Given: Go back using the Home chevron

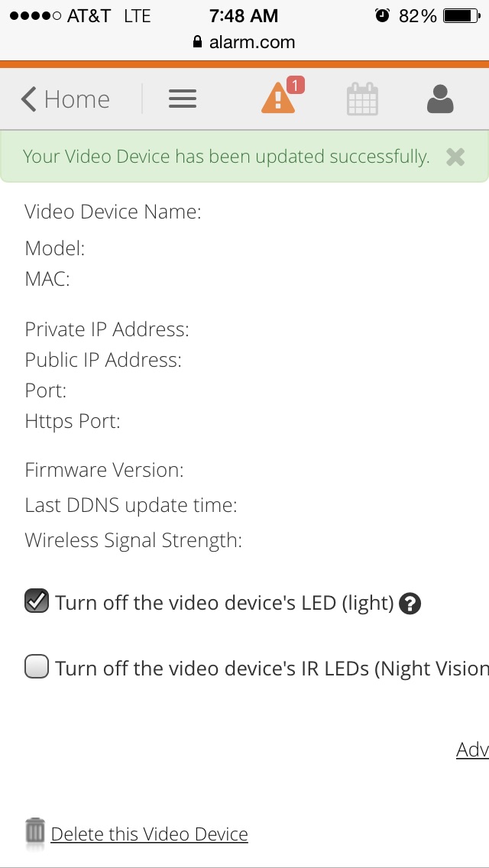Looking at the screenshot, I should coord(29,99).
